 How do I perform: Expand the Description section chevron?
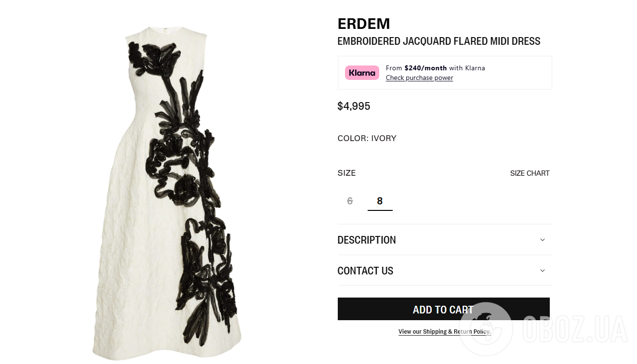tap(543, 240)
